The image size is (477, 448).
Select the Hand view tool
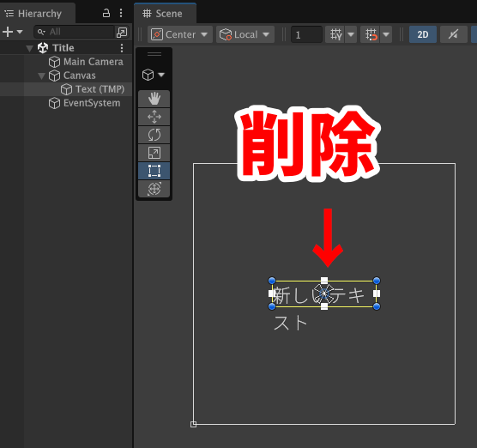pyautogui.click(x=154, y=99)
